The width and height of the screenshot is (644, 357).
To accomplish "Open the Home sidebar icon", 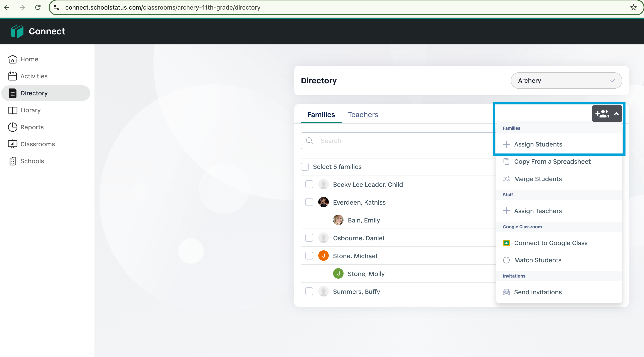I will pos(12,59).
